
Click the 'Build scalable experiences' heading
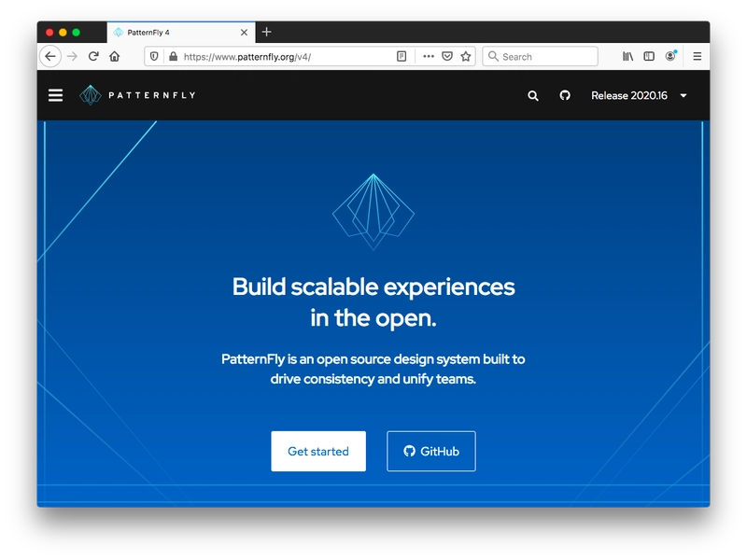coord(373,301)
